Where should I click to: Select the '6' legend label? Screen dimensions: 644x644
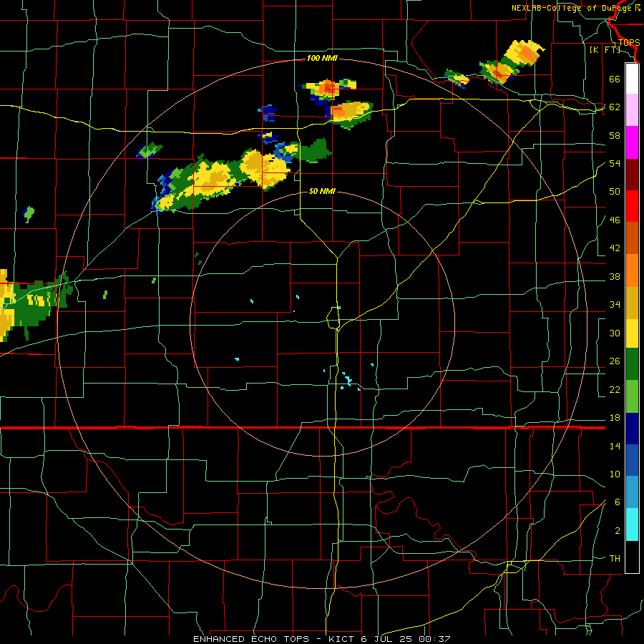[x=617, y=502]
